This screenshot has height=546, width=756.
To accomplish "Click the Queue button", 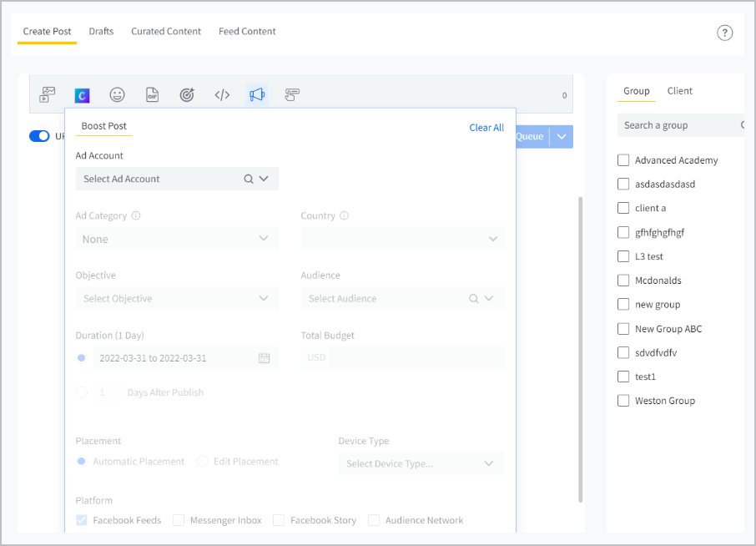I will (532, 137).
